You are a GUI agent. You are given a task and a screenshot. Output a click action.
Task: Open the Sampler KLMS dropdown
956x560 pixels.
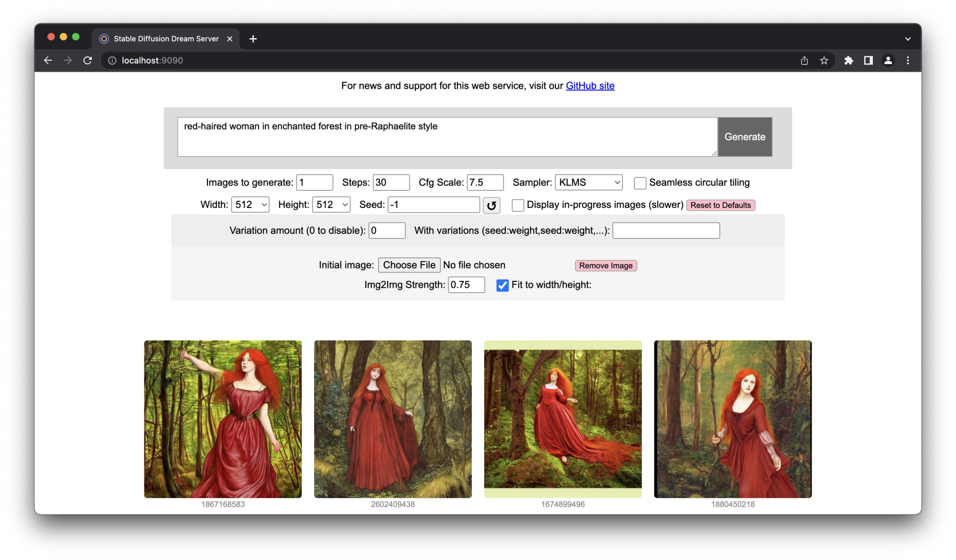pos(588,183)
